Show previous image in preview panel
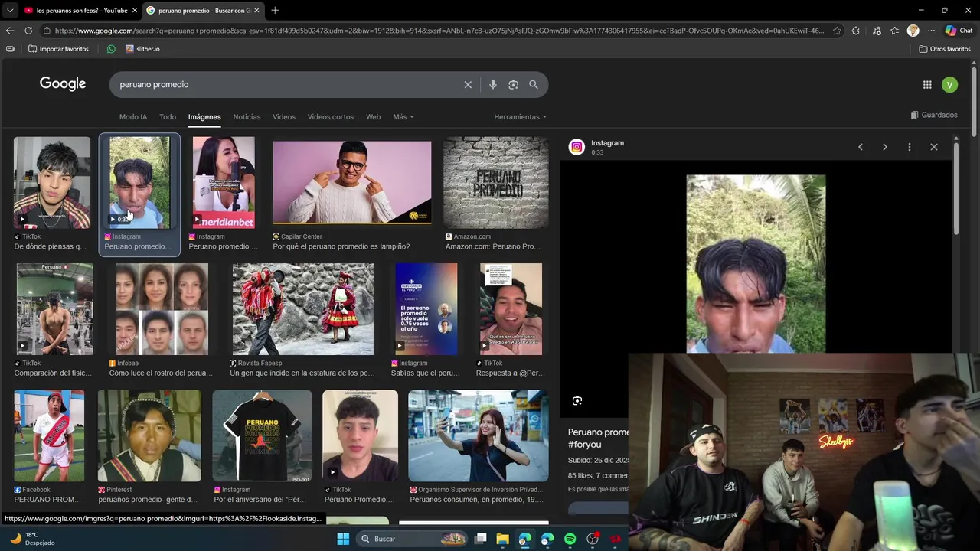 tap(861, 147)
